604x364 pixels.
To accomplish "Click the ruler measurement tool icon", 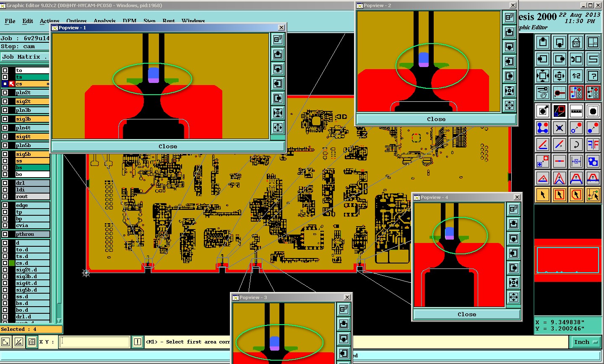I will 576,111.
